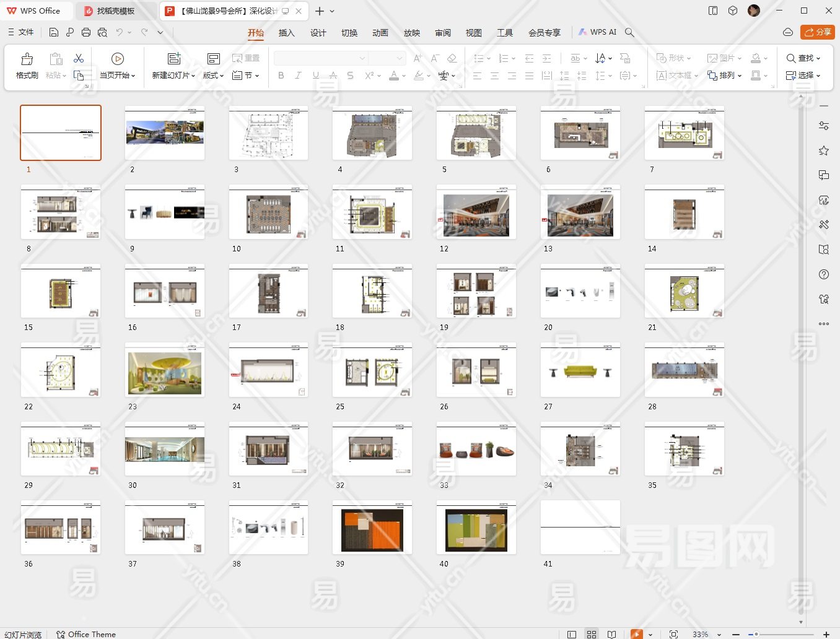Viewport: 840px width, 639px height.
Task: Click the New Slide (新建幻灯片) icon
Action: (174, 59)
